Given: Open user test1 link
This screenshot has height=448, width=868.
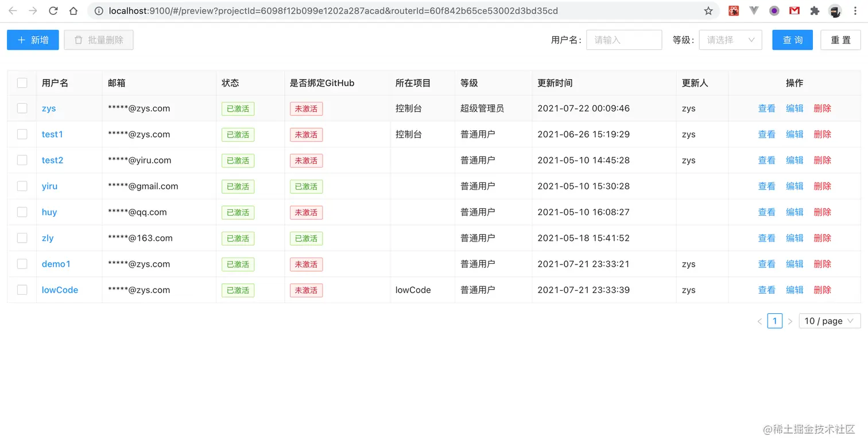Looking at the screenshot, I should 52,134.
